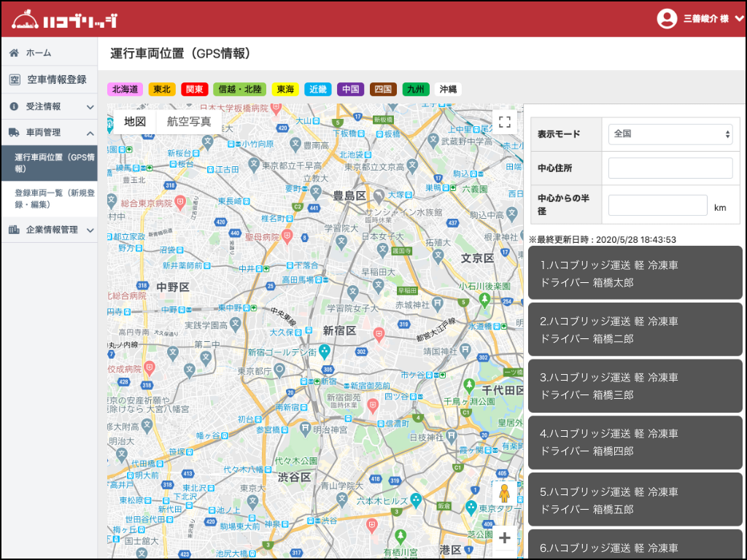This screenshot has height=560, width=747.
Task: Focus the 中心からの半径 km input
Action: pos(657,205)
